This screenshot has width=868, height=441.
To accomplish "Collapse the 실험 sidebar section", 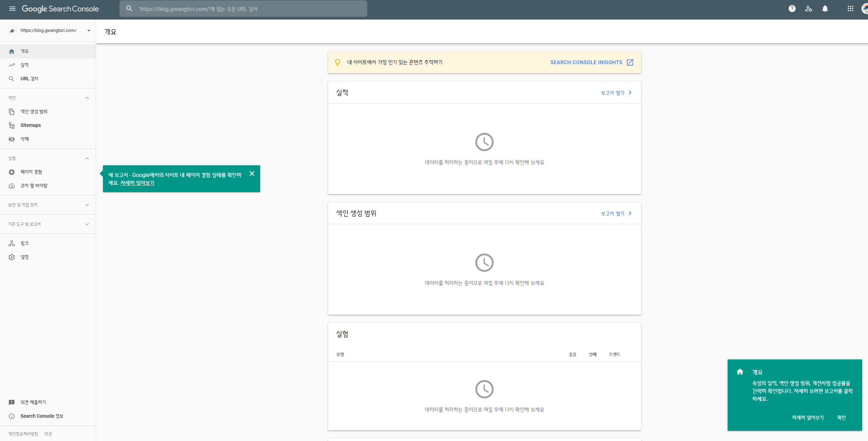I will (x=87, y=158).
